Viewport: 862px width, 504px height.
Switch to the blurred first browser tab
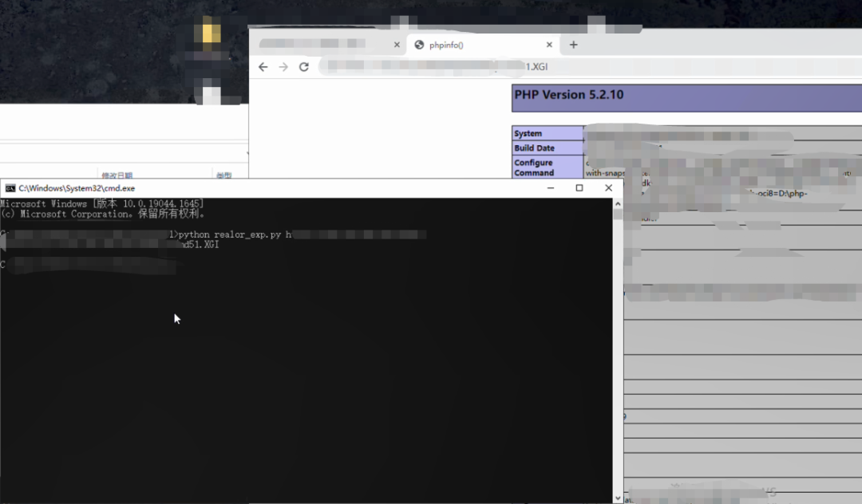coord(329,45)
